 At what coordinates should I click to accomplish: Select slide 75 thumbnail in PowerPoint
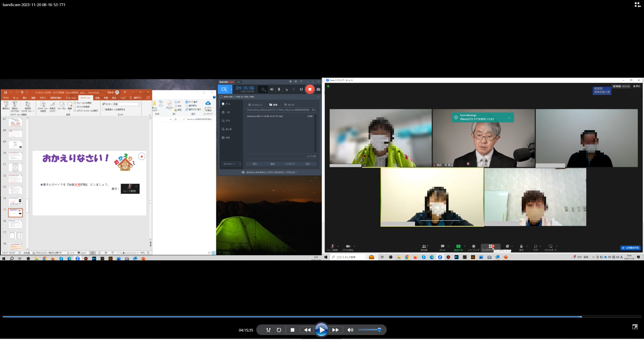[x=15, y=213]
